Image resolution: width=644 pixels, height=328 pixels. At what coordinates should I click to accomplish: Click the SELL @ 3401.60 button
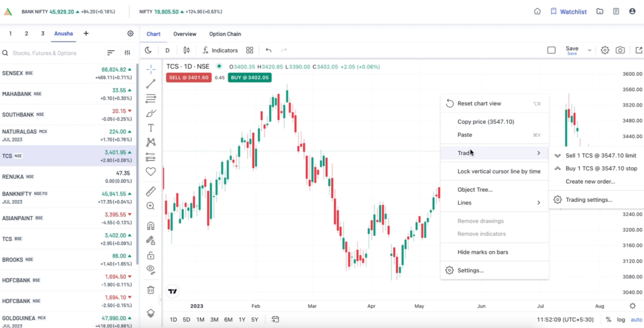[188, 78]
